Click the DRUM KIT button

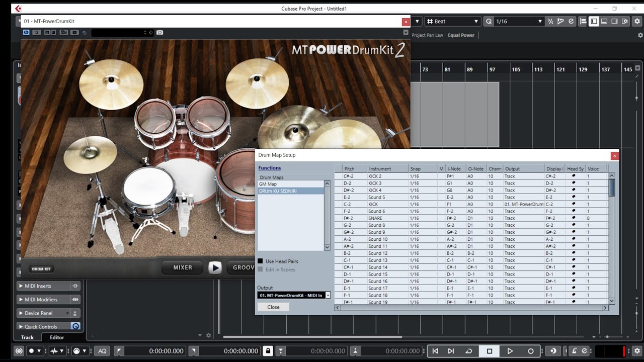point(41,269)
